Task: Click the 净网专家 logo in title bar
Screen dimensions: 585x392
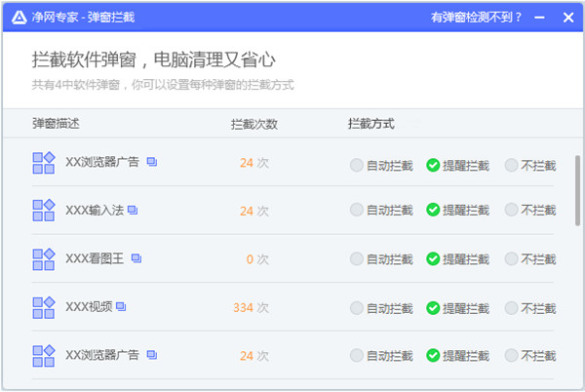Action: [x=15, y=17]
